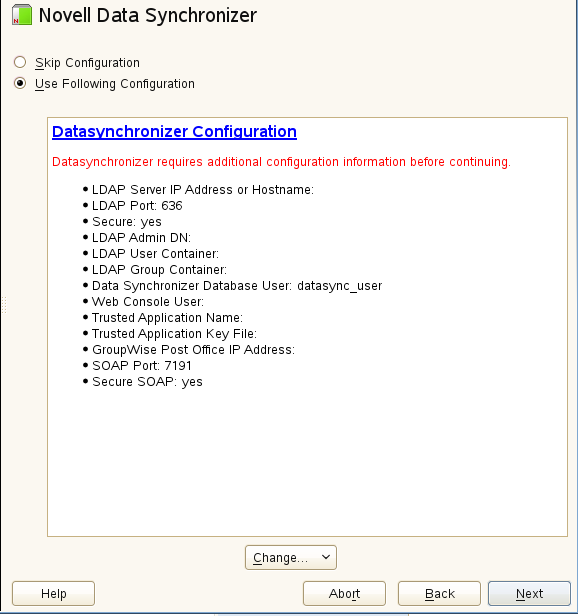578x616 pixels.
Task: Click the Secure SOAP: yes entry
Action: 147,382
